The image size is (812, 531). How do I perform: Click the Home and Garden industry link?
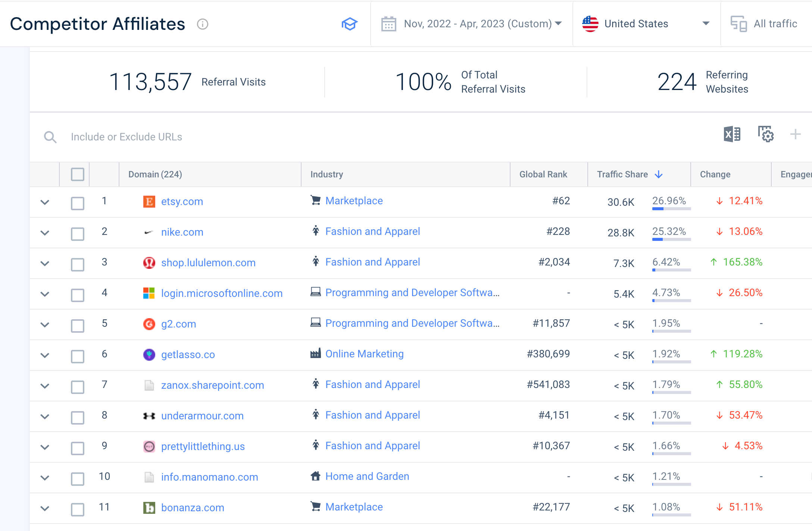[x=367, y=476]
